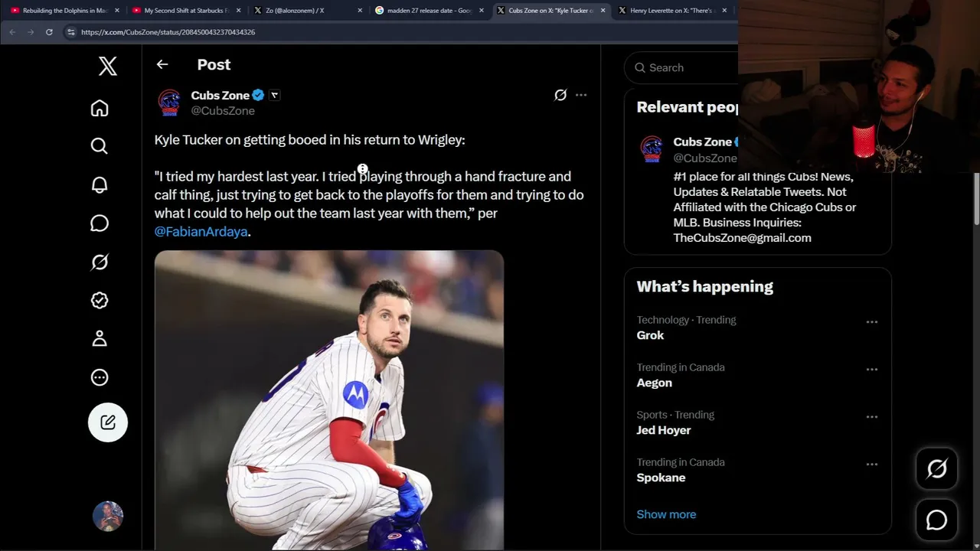
Task: Click the affiliate badge beside Cubs Zone's name
Action: coord(274,95)
